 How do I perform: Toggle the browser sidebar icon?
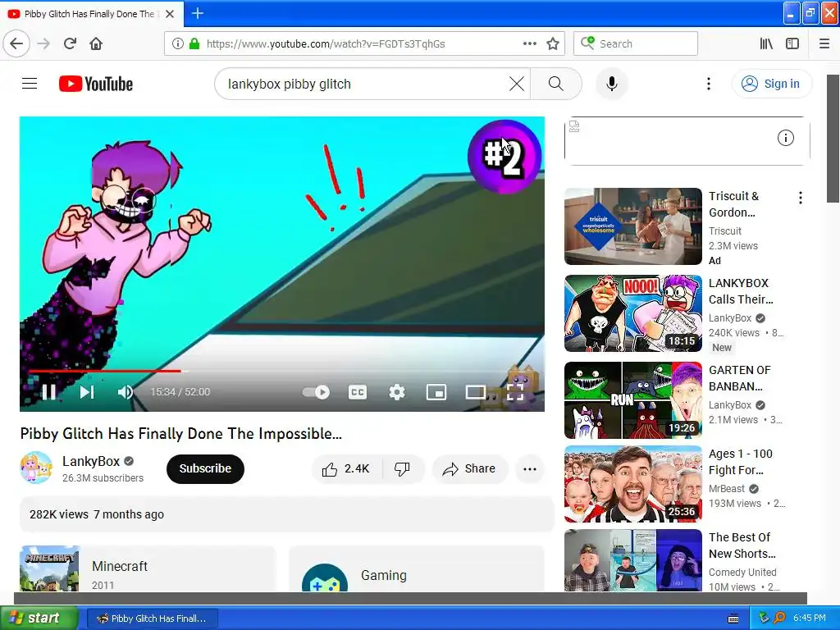click(x=792, y=44)
